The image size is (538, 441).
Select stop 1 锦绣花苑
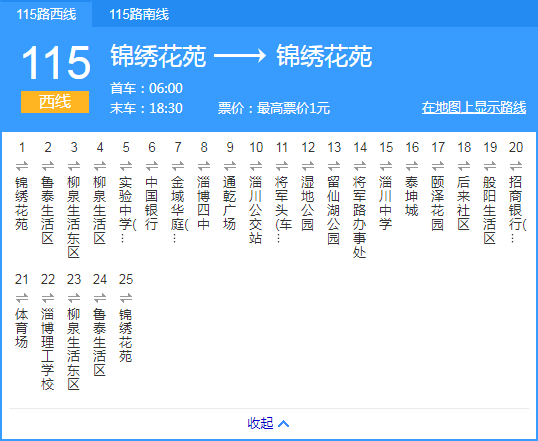click(22, 203)
